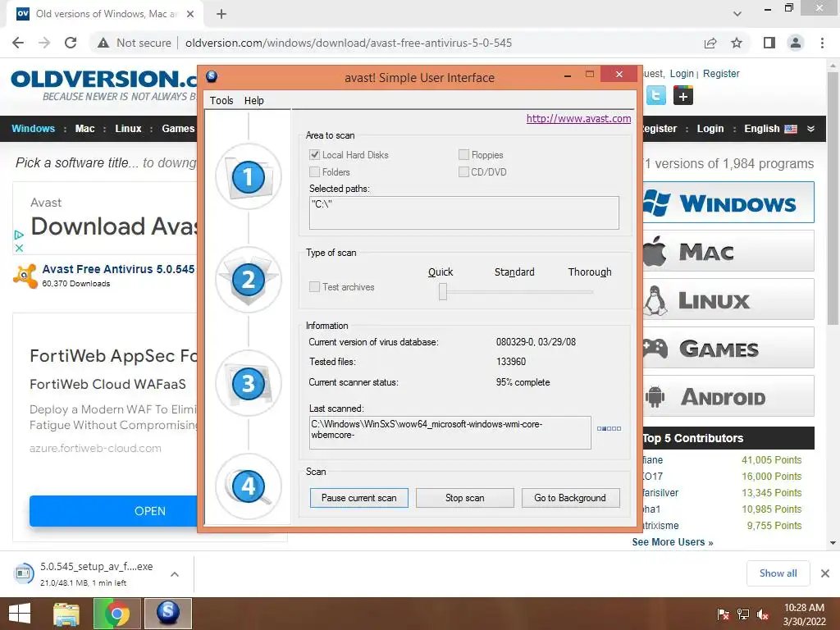The width and height of the screenshot is (840, 630).
Task: Click Pause current scan button
Action: point(359,498)
